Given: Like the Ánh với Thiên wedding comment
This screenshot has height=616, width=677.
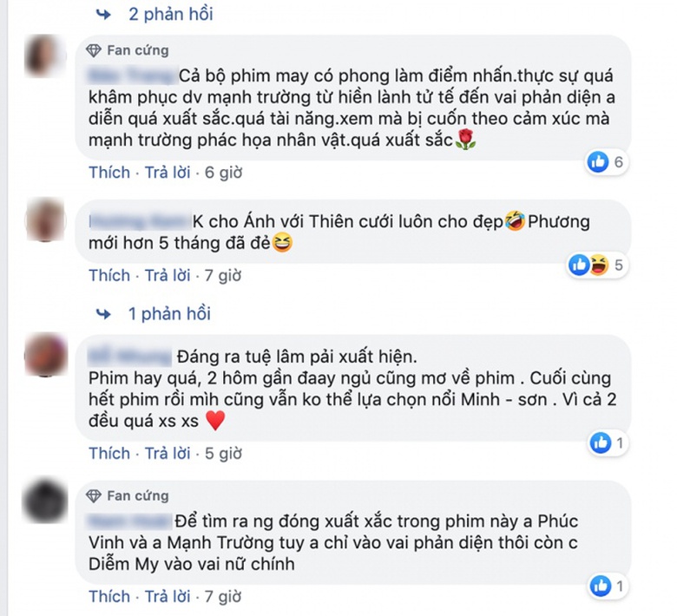Looking at the screenshot, I should [109, 275].
